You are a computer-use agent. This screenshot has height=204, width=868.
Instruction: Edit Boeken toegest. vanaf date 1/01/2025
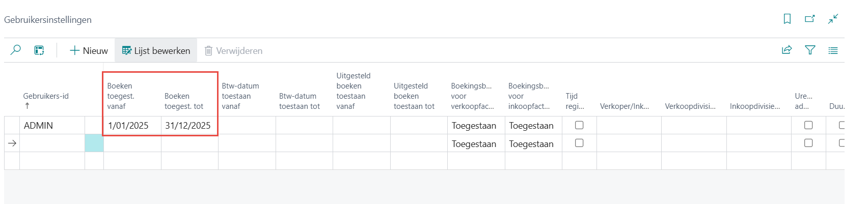pyautogui.click(x=132, y=126)
